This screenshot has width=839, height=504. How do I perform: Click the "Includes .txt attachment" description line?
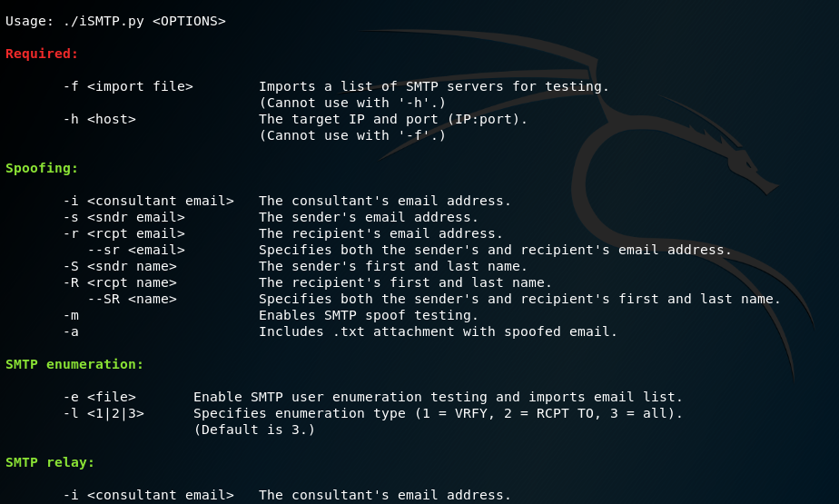(438, 331)
